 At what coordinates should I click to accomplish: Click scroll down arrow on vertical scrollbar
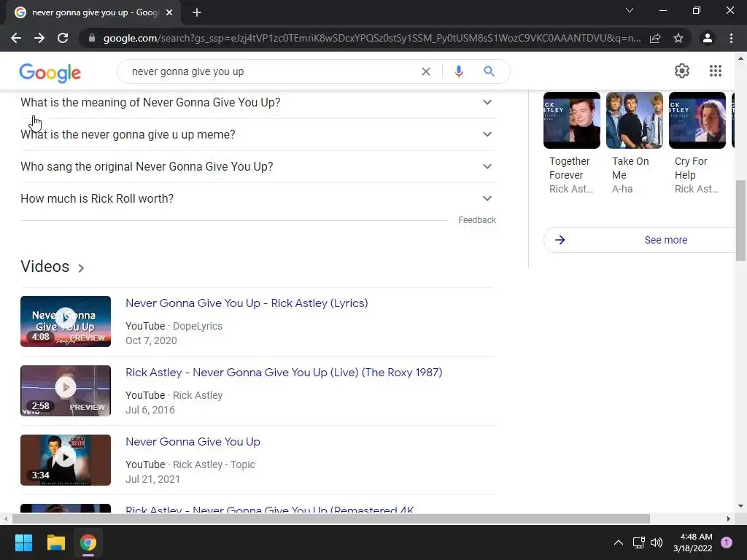(x=740, y=506)
